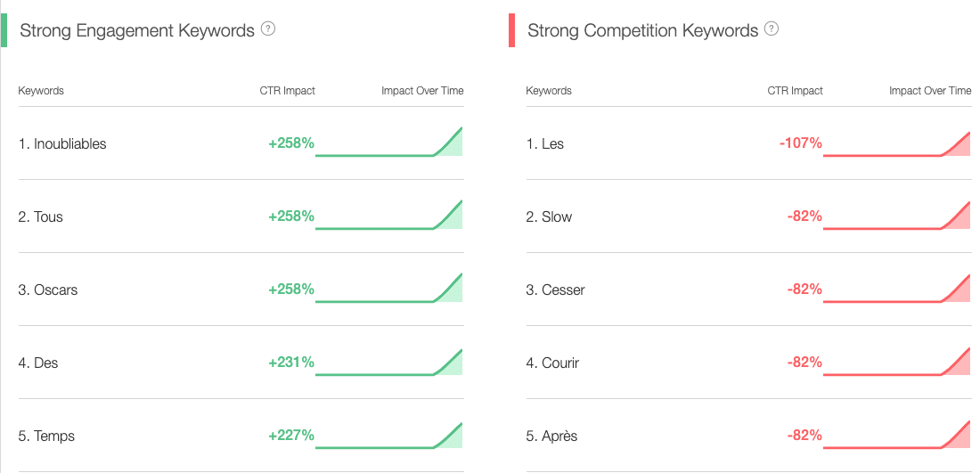Open the Des keyword green trend chart

click(388, 363)
